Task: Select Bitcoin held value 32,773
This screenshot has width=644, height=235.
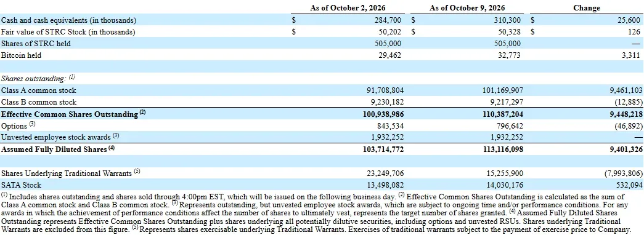Action: click(x=509, y=55)
